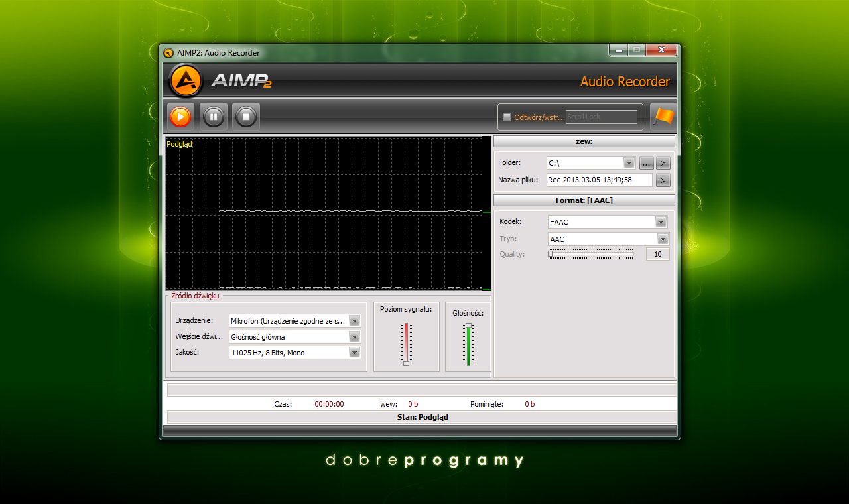849x504 pixels.
Task: Open the Tryb AAC dropdown
Action: coord(663,239)
